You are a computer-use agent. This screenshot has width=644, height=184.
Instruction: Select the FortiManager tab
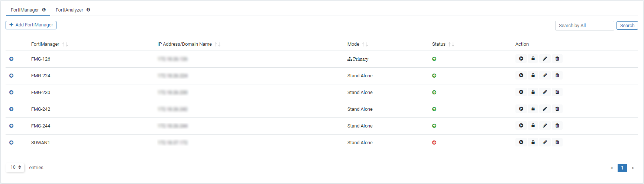[25, 10]
